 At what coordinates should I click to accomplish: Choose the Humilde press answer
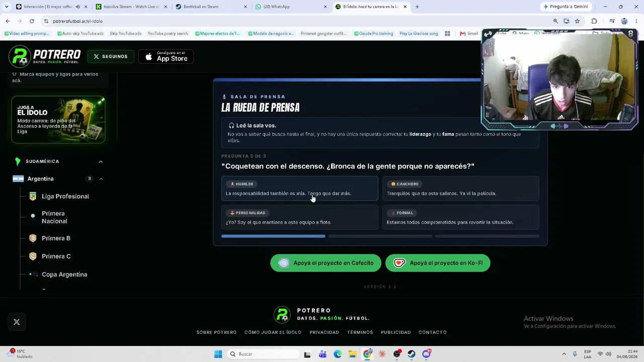300,189
